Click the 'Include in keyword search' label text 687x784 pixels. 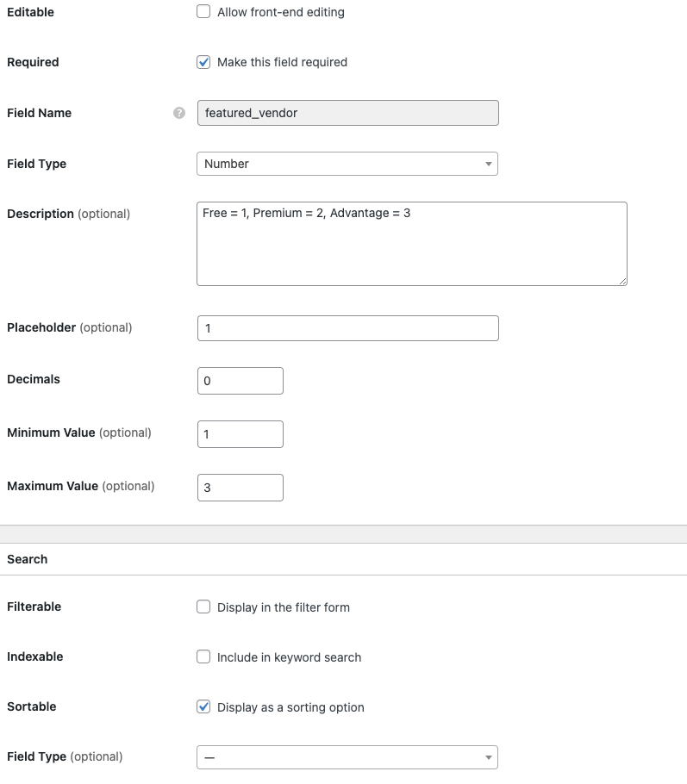click(x=289, y=657)
